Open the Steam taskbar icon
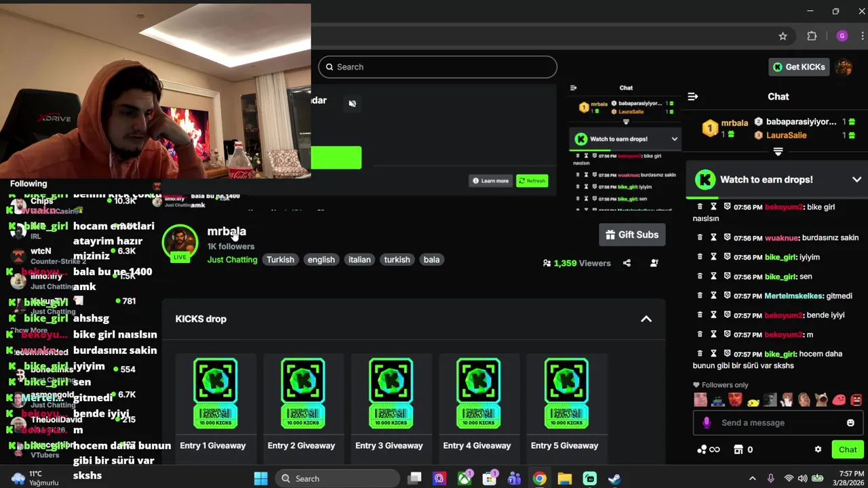This screenshot has width=868, height=488. (614, 479)
